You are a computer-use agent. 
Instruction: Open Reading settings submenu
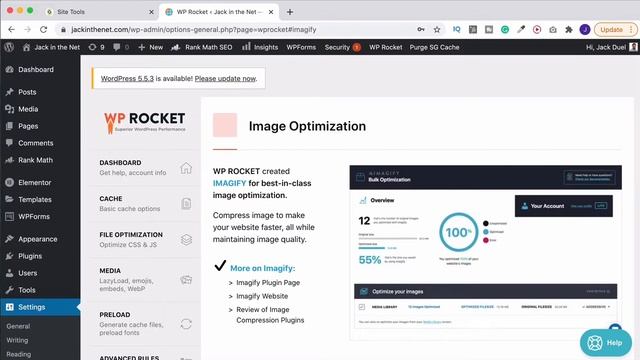point(18,354)
